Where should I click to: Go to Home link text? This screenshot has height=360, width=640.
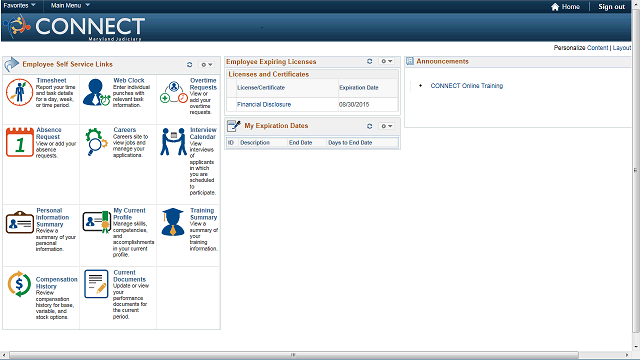[x=571, y=7]
